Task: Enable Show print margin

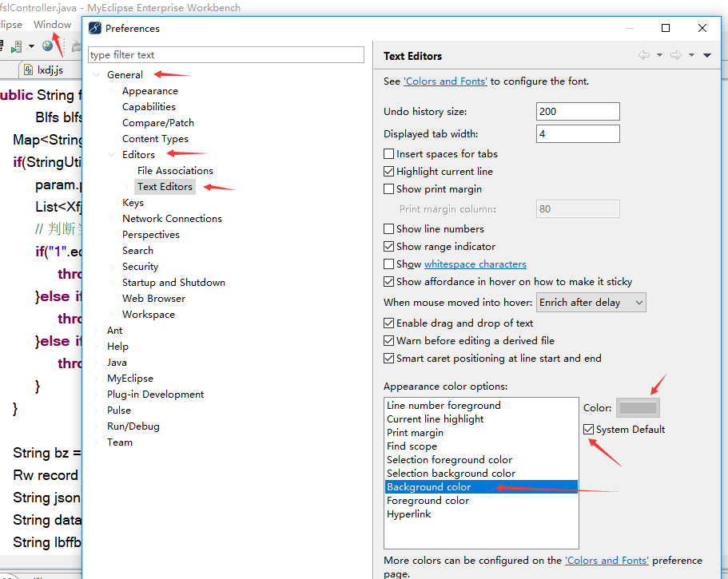Action: 388,188
